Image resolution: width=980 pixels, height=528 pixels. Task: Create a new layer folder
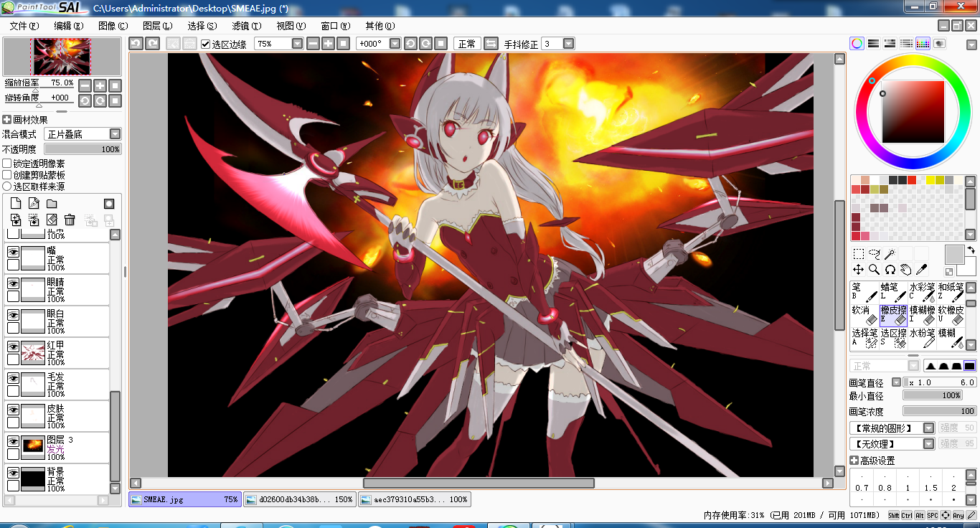click(x=52, y=204)
